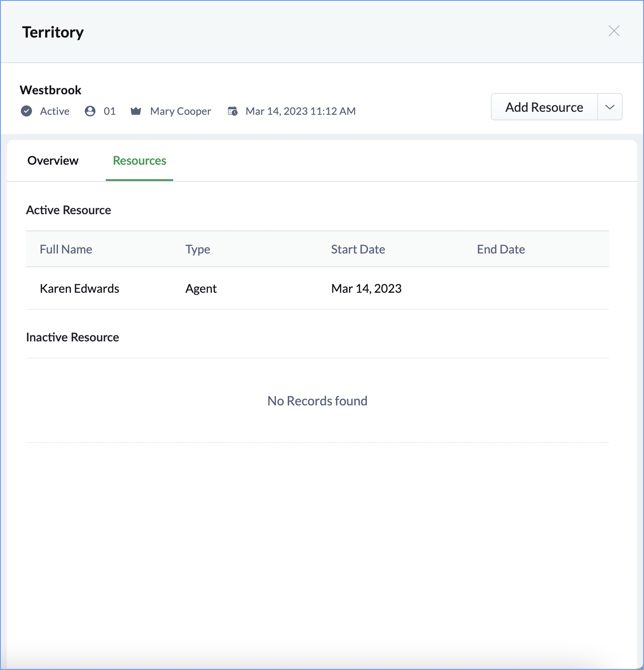Click the Mar 14, 2023 start date

(366, 289)
